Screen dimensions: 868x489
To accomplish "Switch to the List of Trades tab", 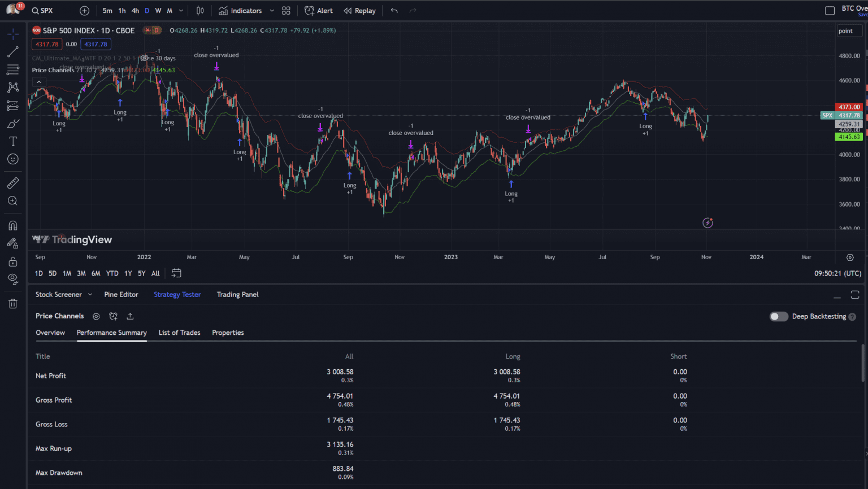I will 179,333.
